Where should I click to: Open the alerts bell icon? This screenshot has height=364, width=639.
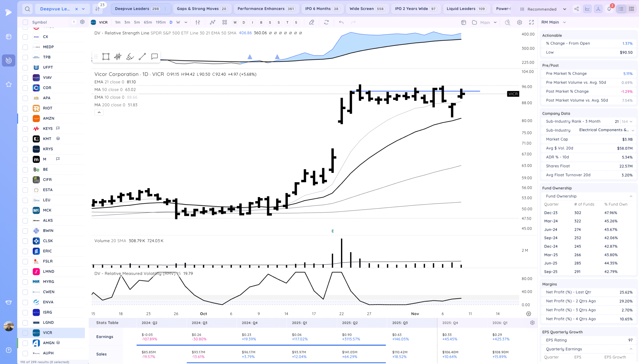[609, 9]
